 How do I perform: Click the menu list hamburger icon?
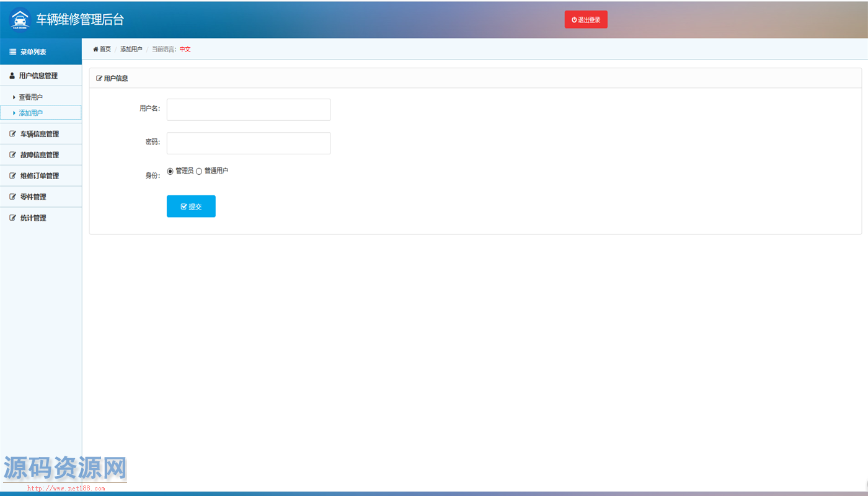[12, 52]
